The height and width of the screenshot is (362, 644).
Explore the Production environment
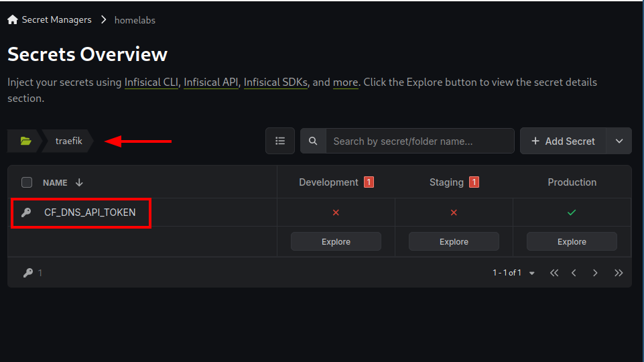[572, 241]
